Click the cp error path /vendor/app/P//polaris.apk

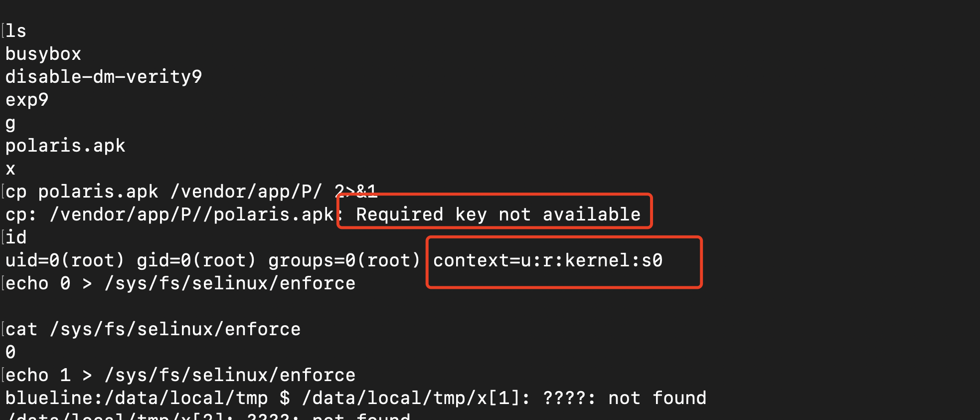pyautogui.click(x=191, y=214)
